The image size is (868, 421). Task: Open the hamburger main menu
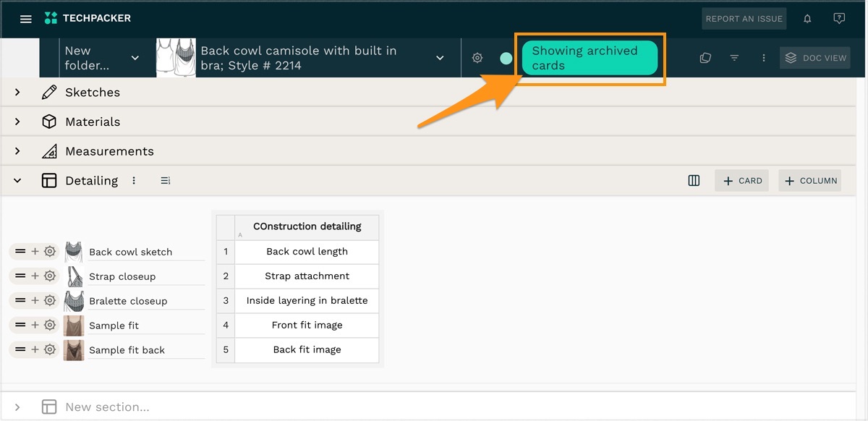[x=26, y=19]
